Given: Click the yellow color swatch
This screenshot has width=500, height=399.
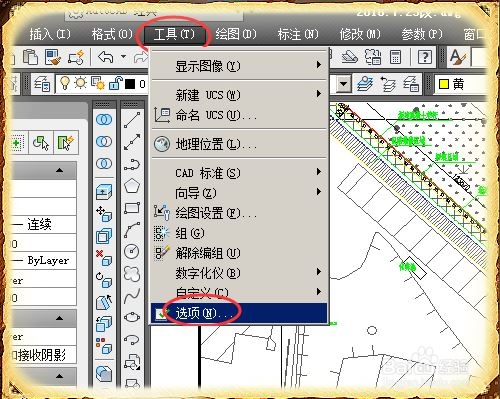Looking at the screenshot, I should point(444,84).
